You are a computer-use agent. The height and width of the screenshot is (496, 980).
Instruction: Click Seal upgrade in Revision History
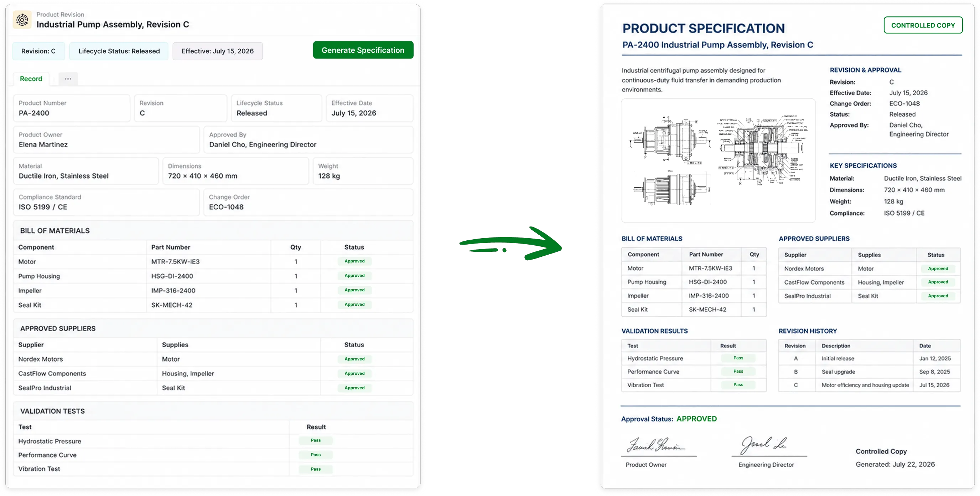(x=838, y=372)
